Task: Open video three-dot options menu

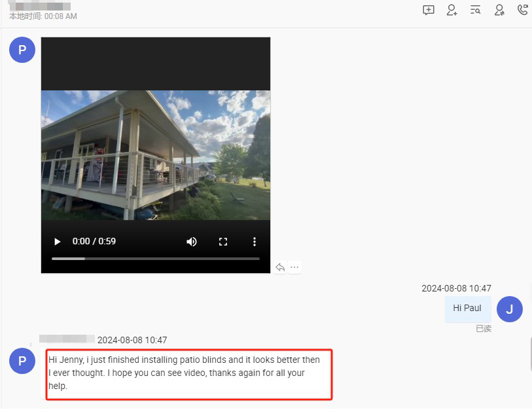Action: point(255,242)
